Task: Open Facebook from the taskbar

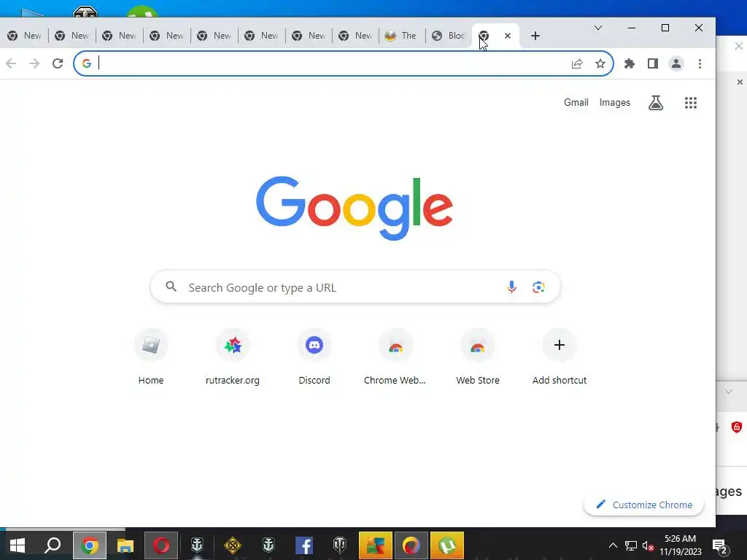Action: (304, 545)
